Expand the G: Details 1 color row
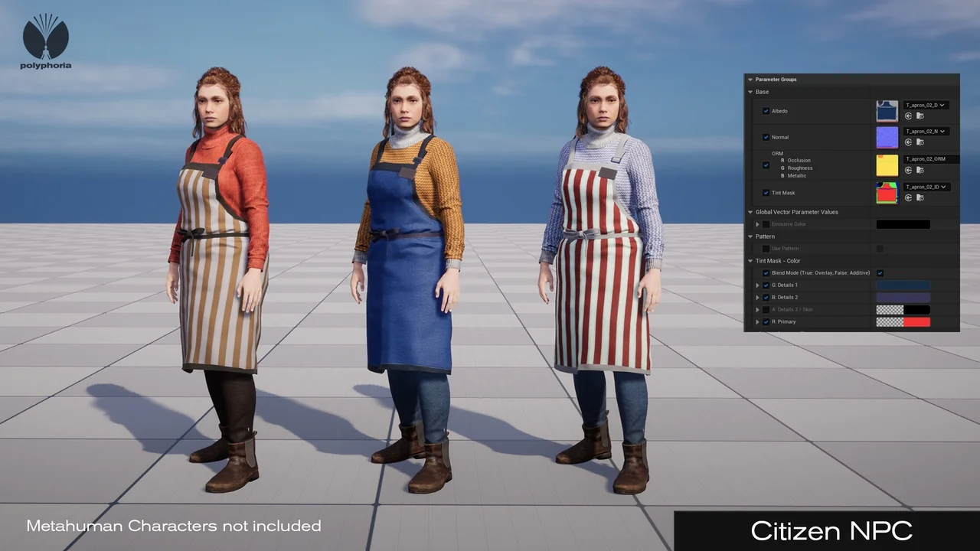Viewport: 980px width, 551px height. pyautogui.click(x=757, y=285)
